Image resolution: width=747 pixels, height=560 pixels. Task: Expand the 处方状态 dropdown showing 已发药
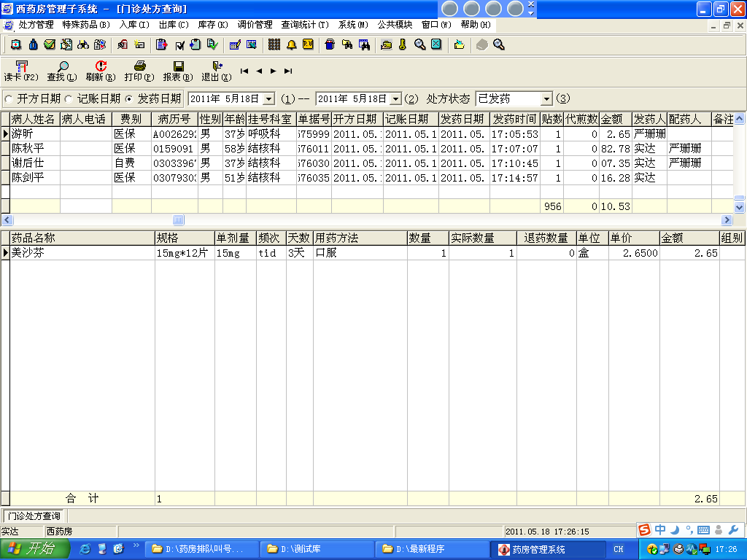pos(546,98)
